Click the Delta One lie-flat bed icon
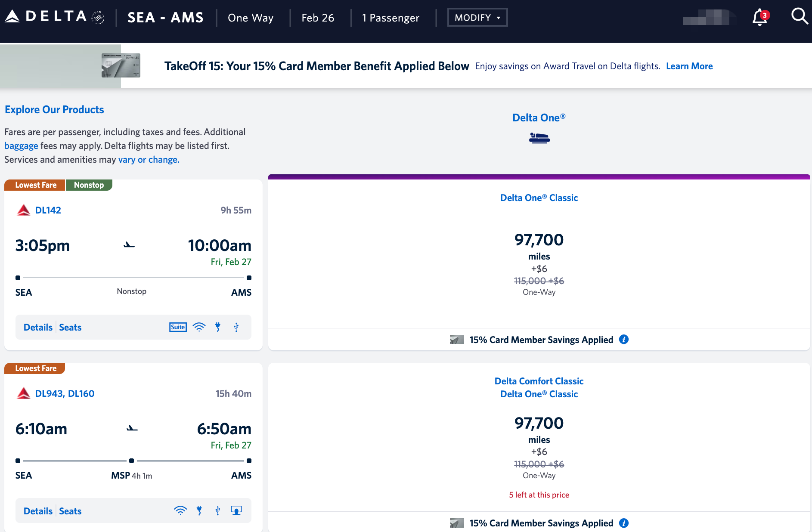812x532 pixels. coord(539,138)
